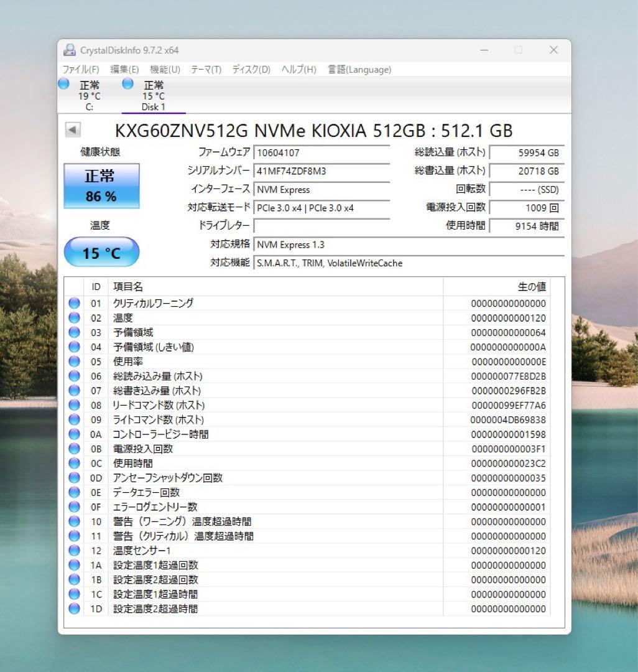638x672 pixels.
Task: Click the CrystalDiskInfo app icon in title bar
Action: 70,50
